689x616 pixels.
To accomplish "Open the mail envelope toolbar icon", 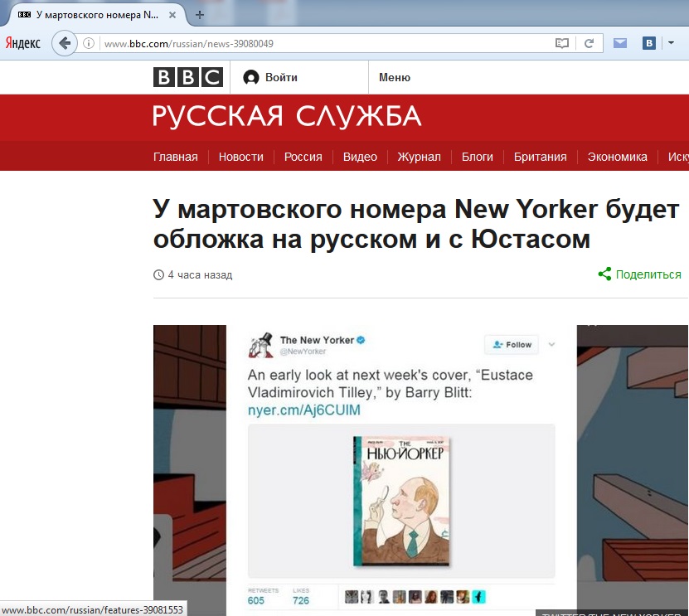I will pos(620,43).
